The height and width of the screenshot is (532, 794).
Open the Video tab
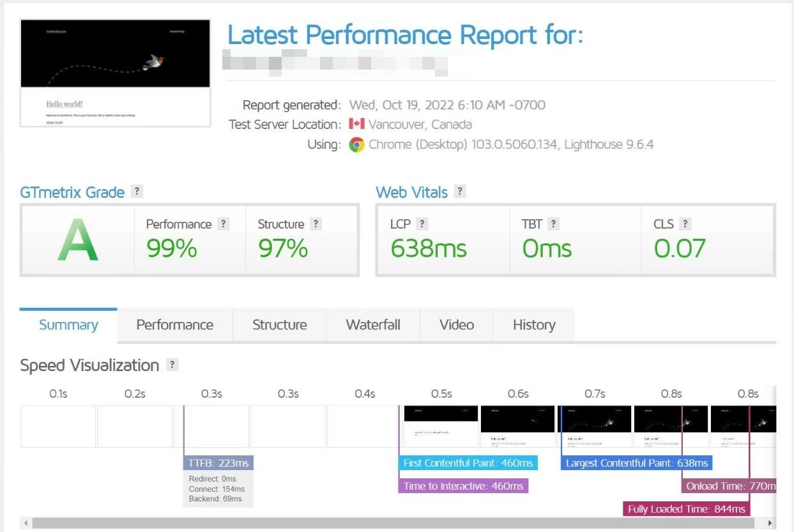[456, 325]
